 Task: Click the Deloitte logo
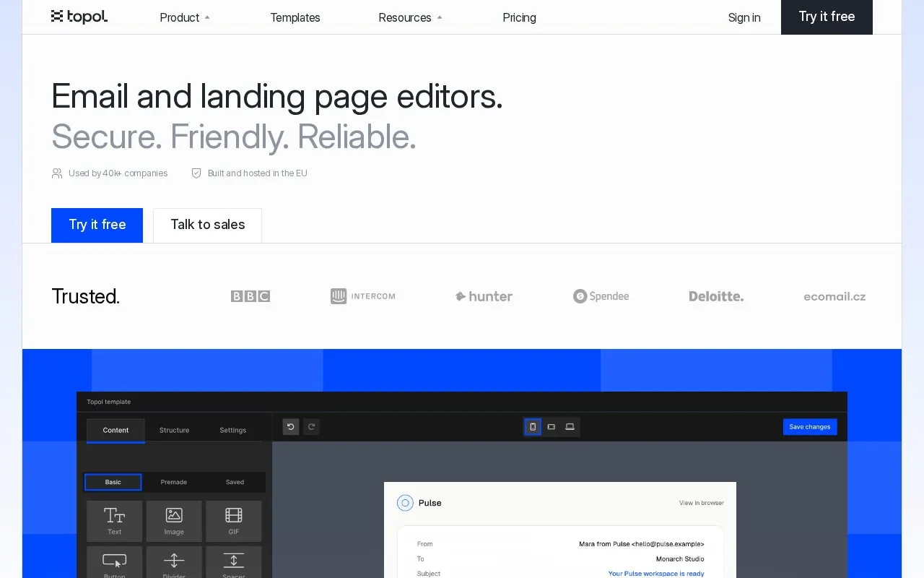716,296
